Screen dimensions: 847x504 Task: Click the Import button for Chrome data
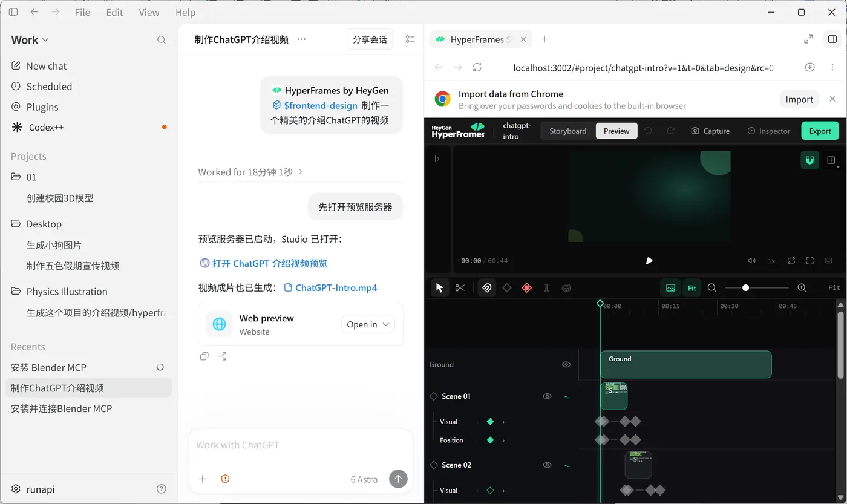click(x=799, y=99)
